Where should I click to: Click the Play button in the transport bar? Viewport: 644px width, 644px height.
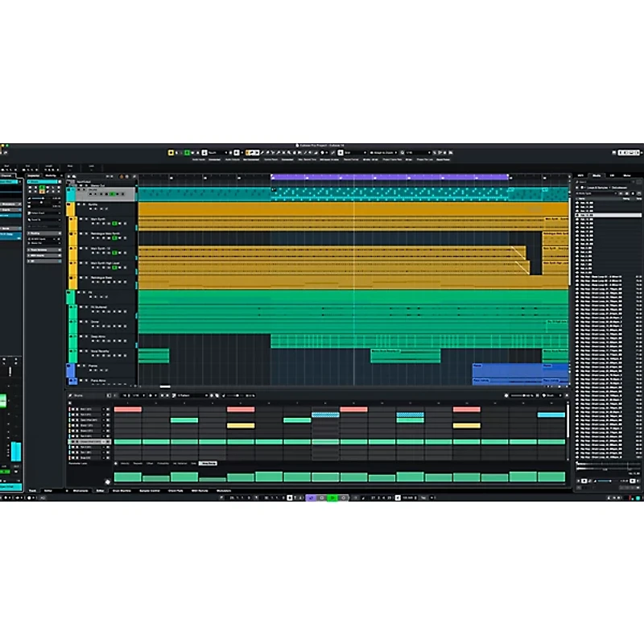click(332, 497)
